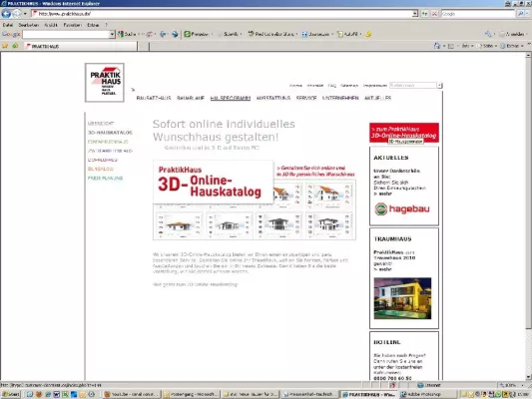Viewport: 532px width, 399px height.
Task: Click the Google toolbar search input
Action: point(66,34)
